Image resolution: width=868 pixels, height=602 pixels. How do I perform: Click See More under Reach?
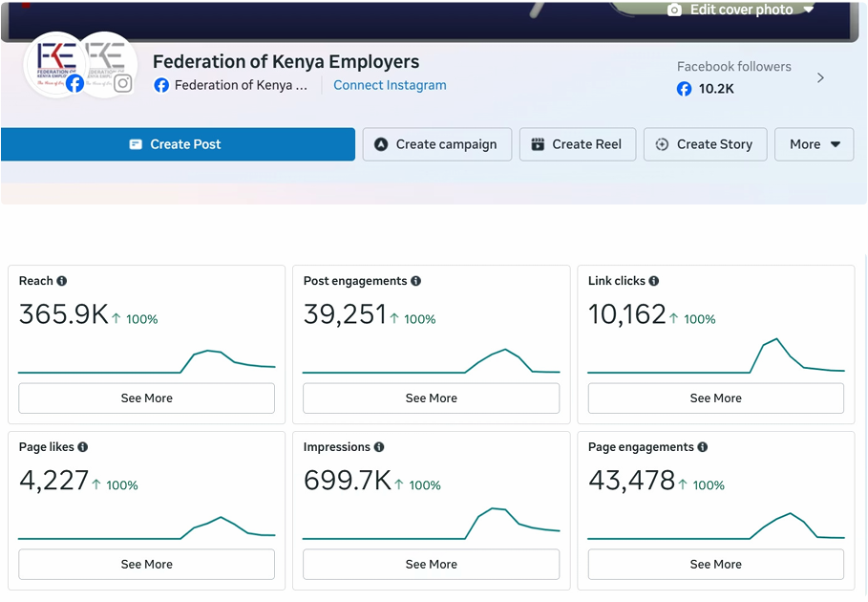147,398
